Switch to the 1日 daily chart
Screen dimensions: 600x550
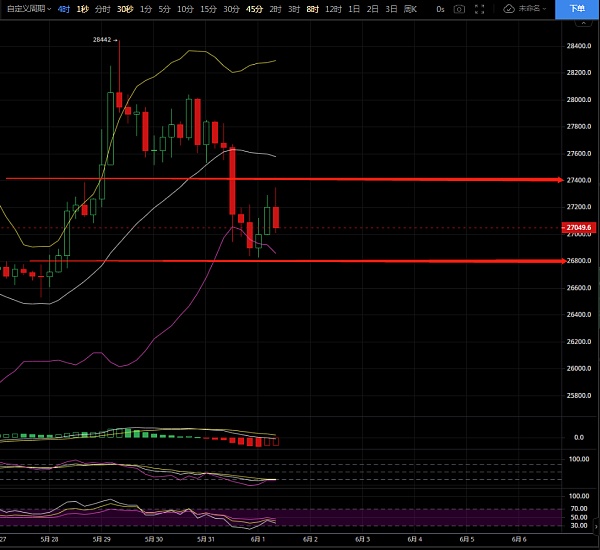click(x=354, y=9)
